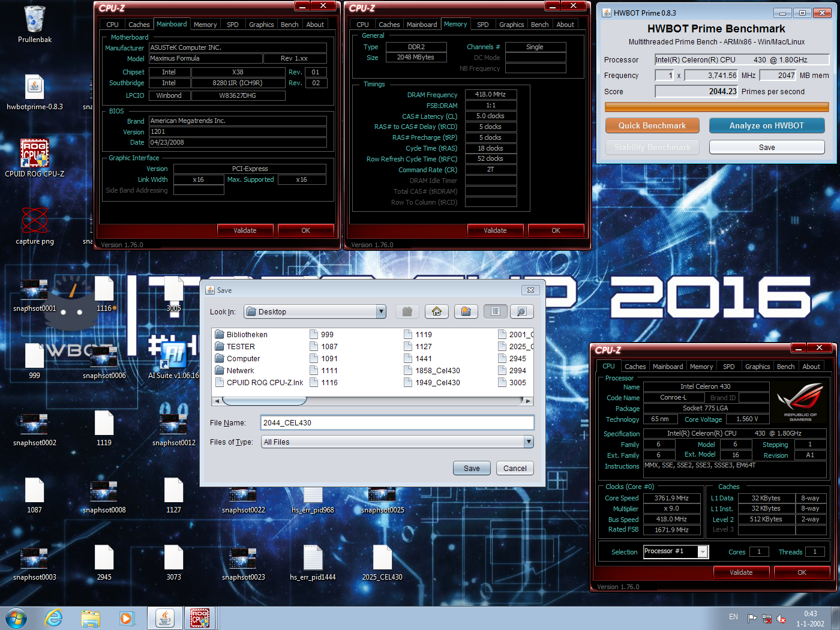Screen dimensions: 840x630
Task: Create new folder icon in Save dialog
Action: [x=466, y=311]
